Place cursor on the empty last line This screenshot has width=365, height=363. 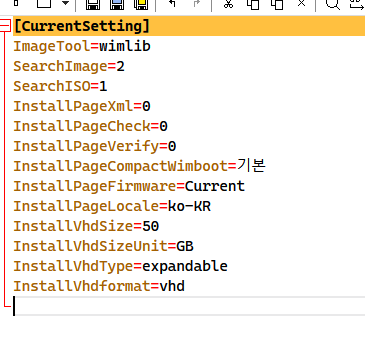coord(189,306)
